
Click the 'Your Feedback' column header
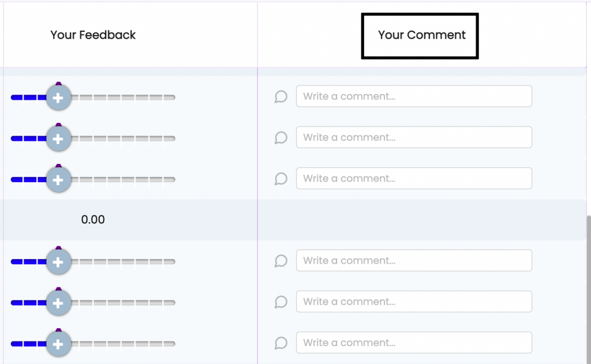[x=93, y=35]
